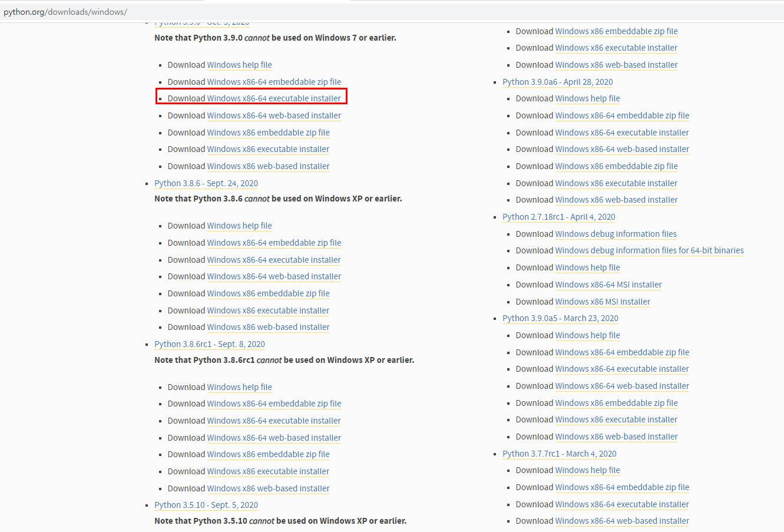Download Python 3.9.0a6 x86 embeddable zip file
This screenshot has width=784, height=532.
pos(617,166)
